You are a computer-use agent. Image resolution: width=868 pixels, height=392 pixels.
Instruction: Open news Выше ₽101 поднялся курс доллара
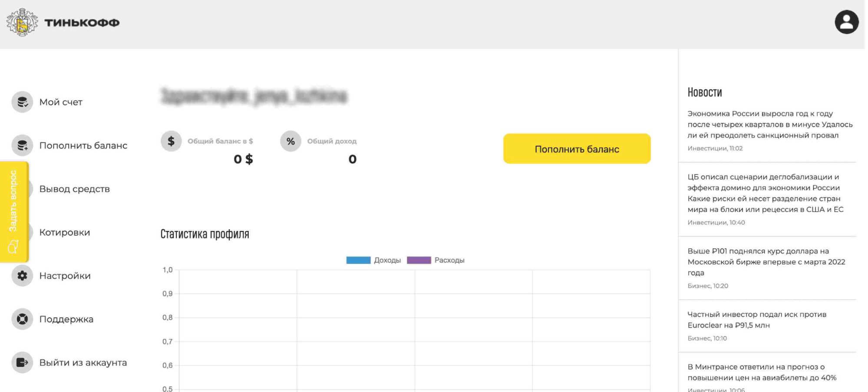point(766,262)
